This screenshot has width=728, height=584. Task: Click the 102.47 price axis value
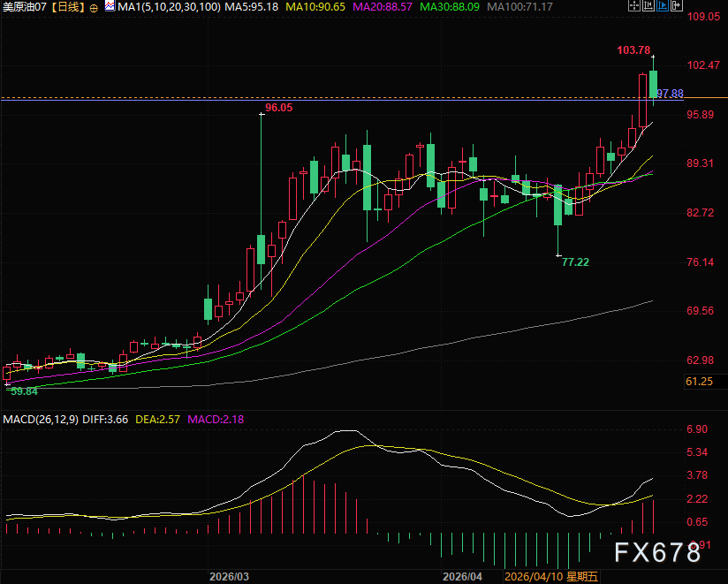[x=703, y=65]
